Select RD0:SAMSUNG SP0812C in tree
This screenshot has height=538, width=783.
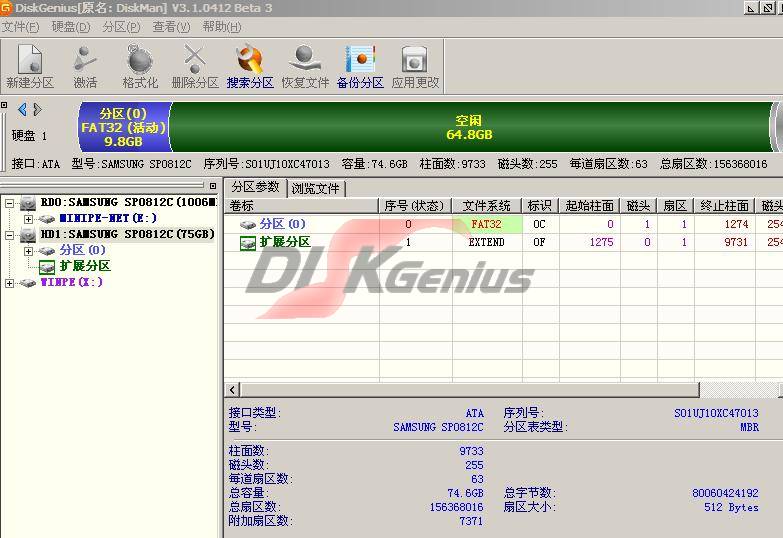tap(129, 202)
